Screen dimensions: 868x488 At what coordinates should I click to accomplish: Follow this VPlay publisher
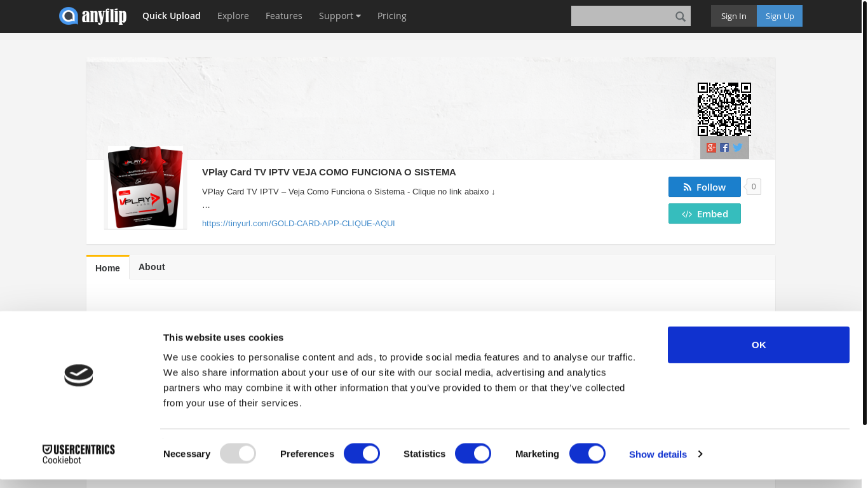[705, 187]
